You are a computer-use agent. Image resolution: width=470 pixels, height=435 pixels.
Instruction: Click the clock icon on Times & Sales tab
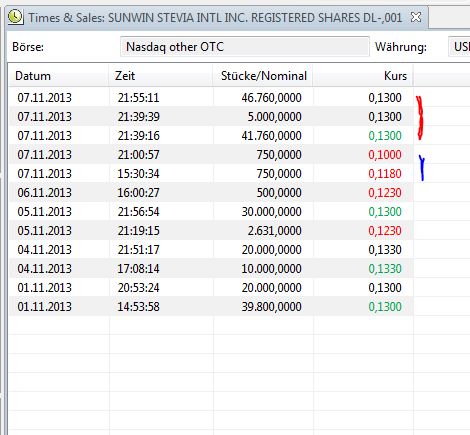15,17
